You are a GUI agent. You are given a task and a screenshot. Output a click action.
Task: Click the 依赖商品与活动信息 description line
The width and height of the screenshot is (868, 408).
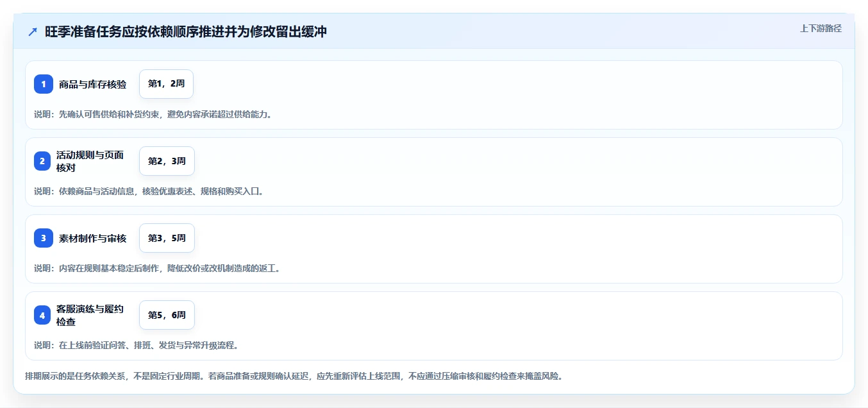pyautogui.click(x=149, y=191)
